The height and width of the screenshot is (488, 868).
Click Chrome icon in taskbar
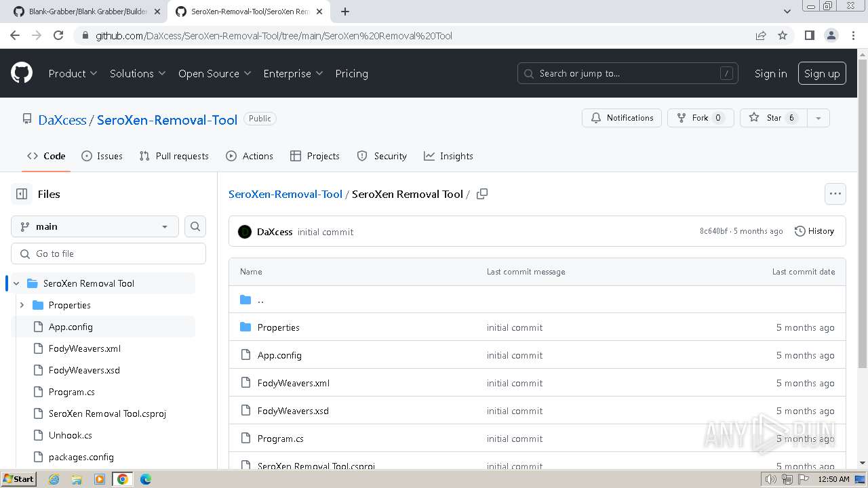click(x=123, y=479)
